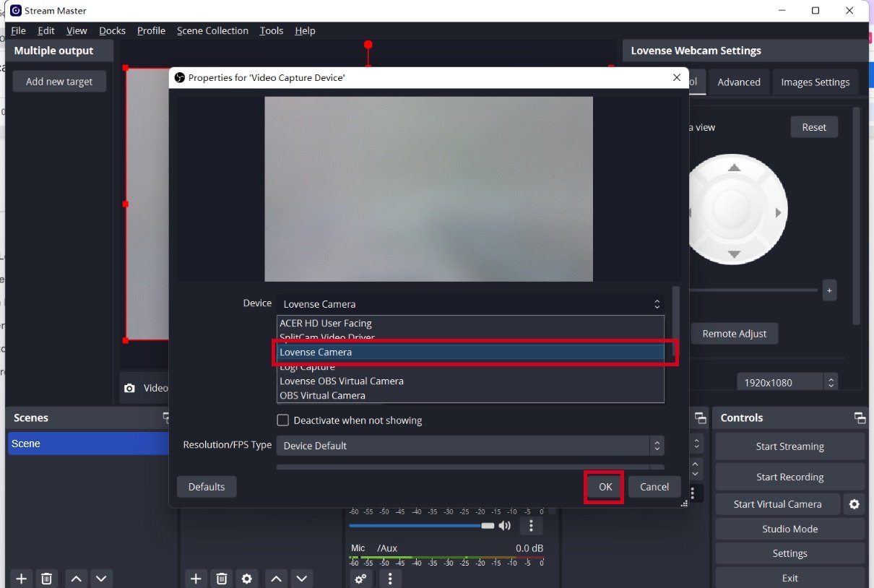Confirm properties with OK button
Screen dimensions: 874x588
605,487
